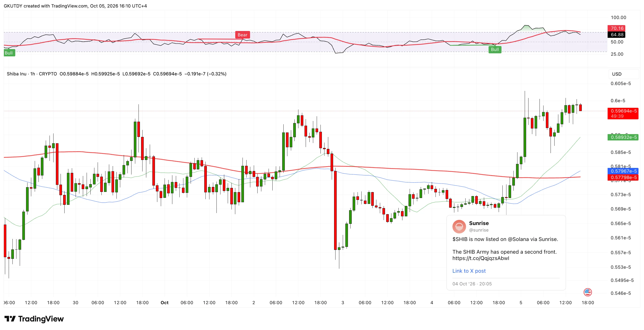Click the open price value O0.59884e-5
The width and height of the screenshot is (644, 330).
(x=74, y=74)
